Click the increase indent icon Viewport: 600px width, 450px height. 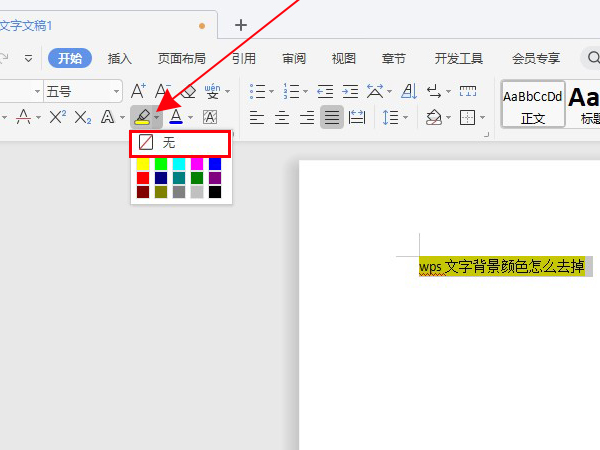349,91
